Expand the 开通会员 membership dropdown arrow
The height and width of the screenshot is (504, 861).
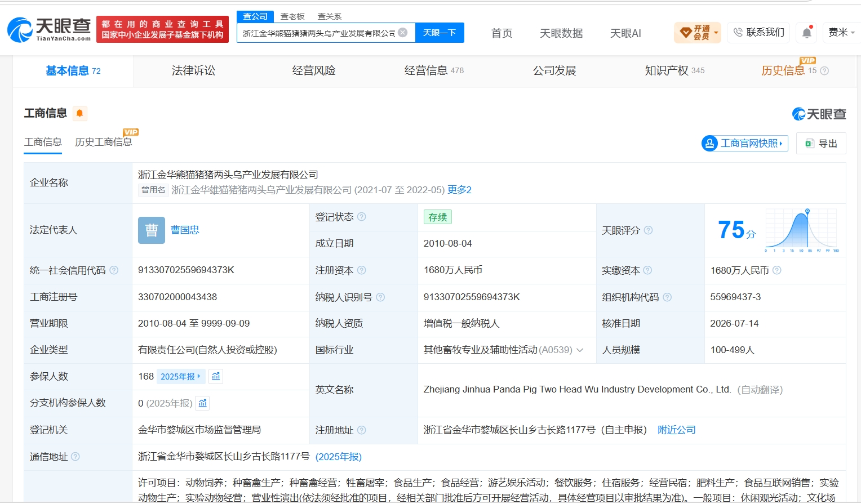(x=716, y=33)
